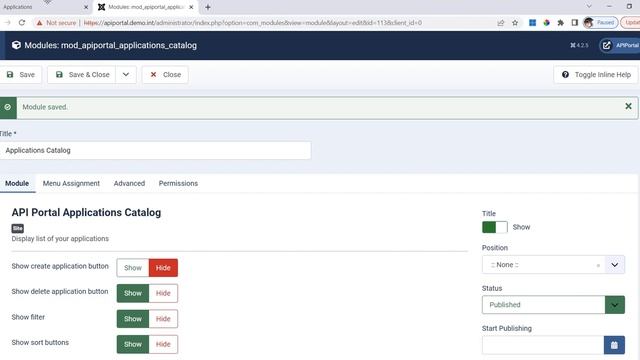Select Hide for sort buttons

click(163, 344)
